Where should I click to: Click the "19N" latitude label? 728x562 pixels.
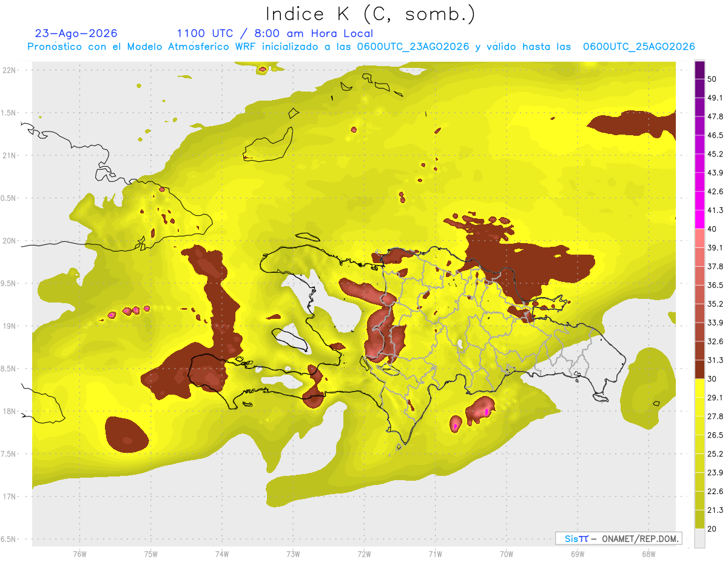click(x=9, y=326)
